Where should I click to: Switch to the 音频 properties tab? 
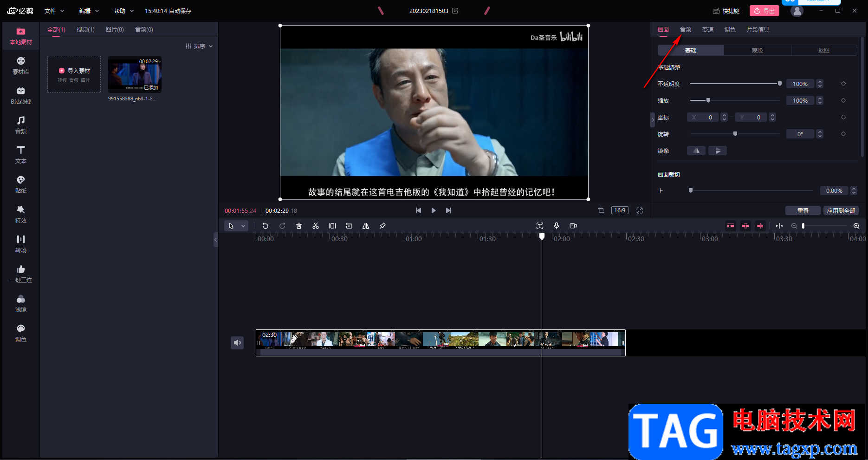(x=686, y=29)
